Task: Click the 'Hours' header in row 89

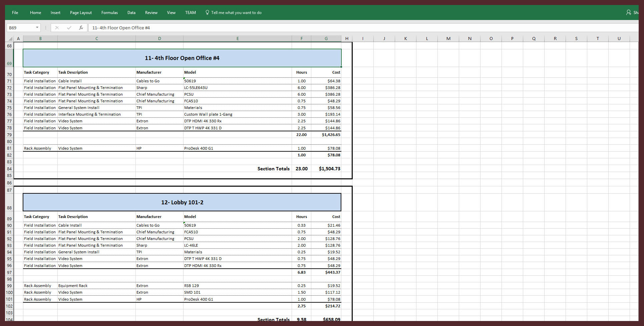Action: point(301,217)
